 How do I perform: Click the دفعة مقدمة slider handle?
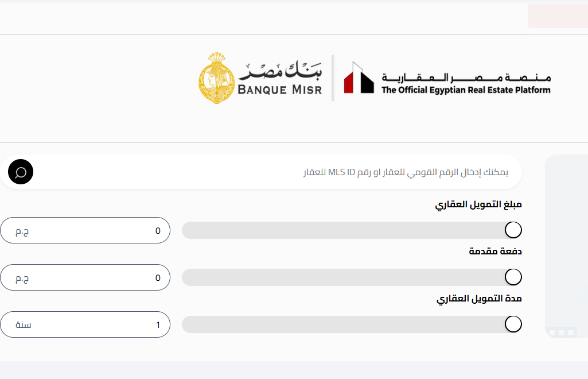tap(513, 277)
